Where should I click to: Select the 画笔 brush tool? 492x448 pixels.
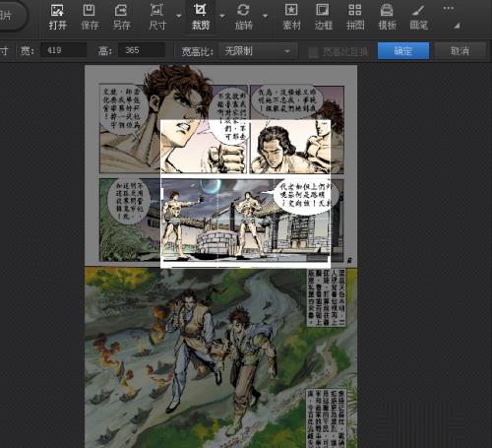418,17
